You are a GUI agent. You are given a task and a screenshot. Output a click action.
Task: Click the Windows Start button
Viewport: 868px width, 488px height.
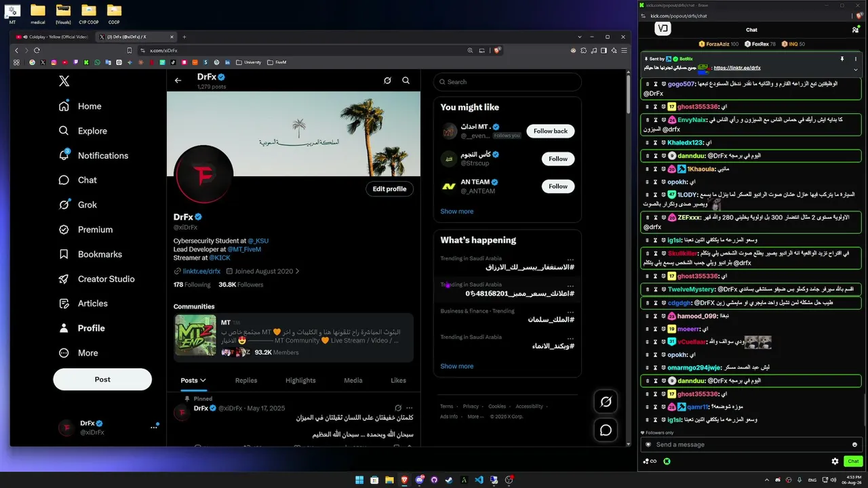(x=359, y=480)
